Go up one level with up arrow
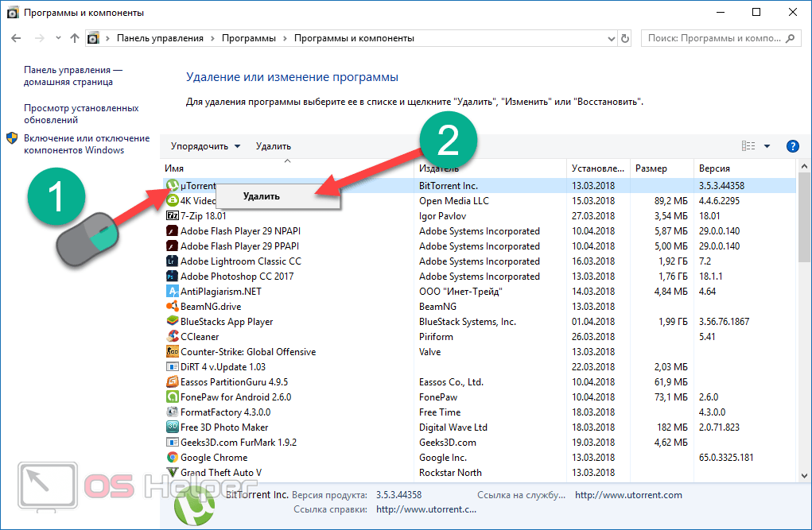 tap(75, 38)
